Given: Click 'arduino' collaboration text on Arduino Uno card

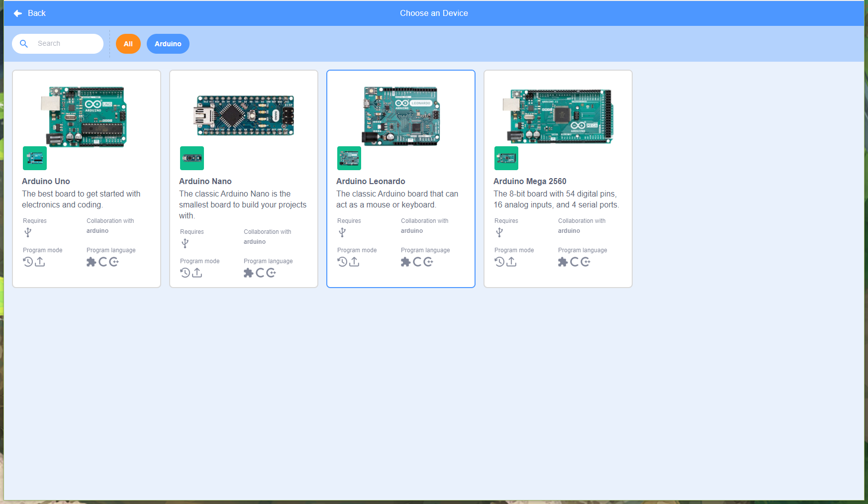Looking at the screenshot, I should coord(97,231).
